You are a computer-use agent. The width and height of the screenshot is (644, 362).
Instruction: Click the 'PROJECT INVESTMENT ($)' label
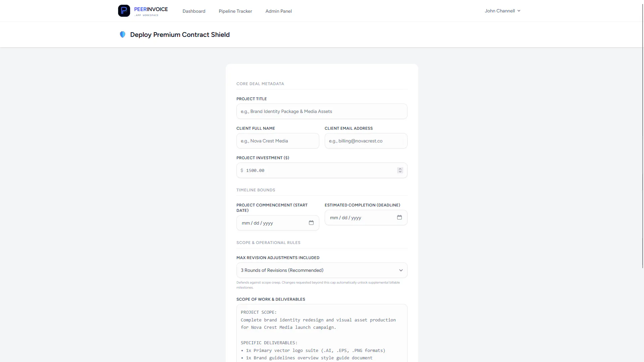click(x=263, y=158)
